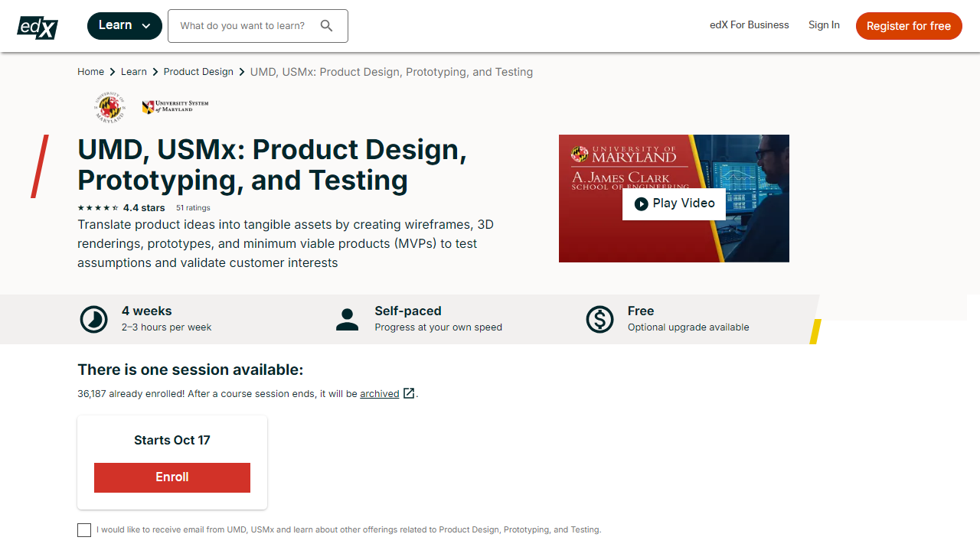980x547 pixels.
Task: Select 'Optional upgrade available' text
Action: pos(688,327)
